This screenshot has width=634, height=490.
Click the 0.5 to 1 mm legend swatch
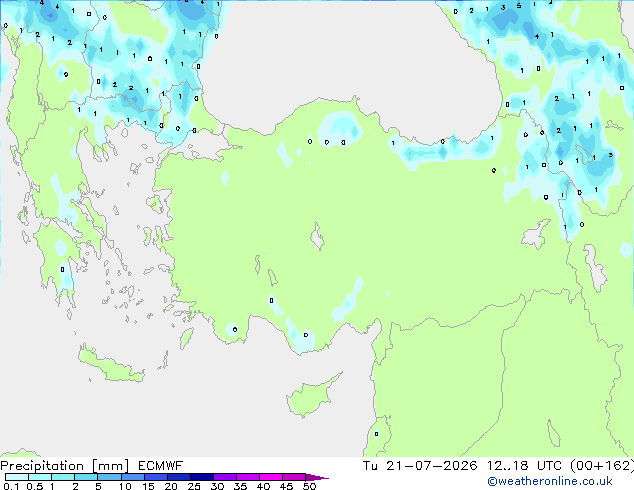click(x=40, y=477)
